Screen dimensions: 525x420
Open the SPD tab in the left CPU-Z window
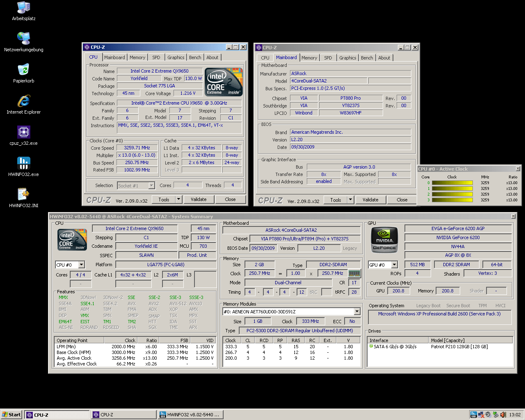(x=156, y=57)
